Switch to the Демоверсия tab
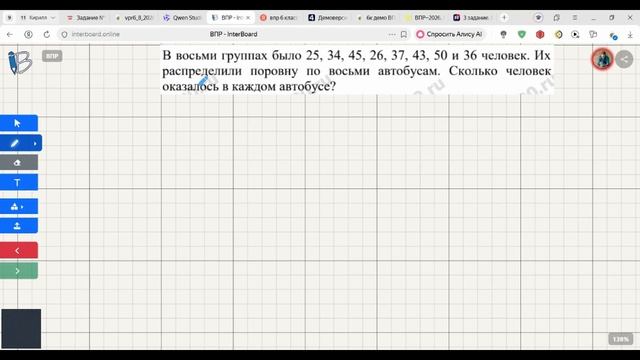The height and width of the screenshot is (360, 640). click(327, 18)
